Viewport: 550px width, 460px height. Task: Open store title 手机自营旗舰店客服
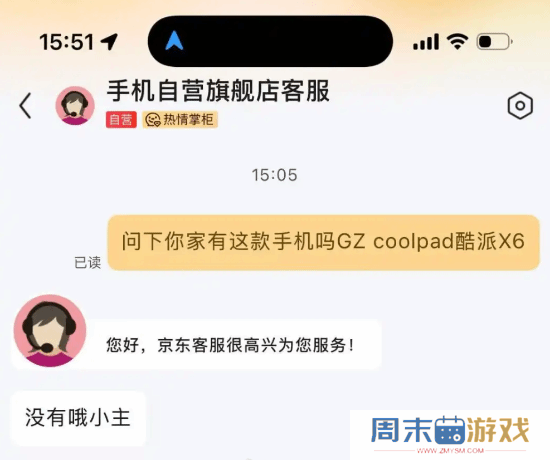[218, 91]
